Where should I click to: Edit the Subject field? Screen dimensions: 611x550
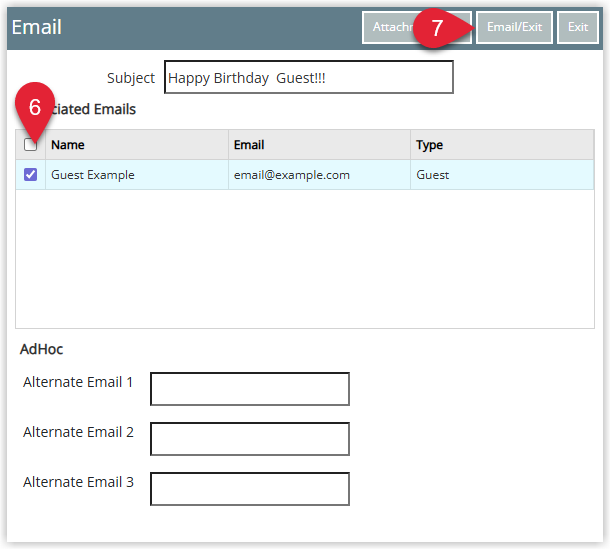point(309,77)
